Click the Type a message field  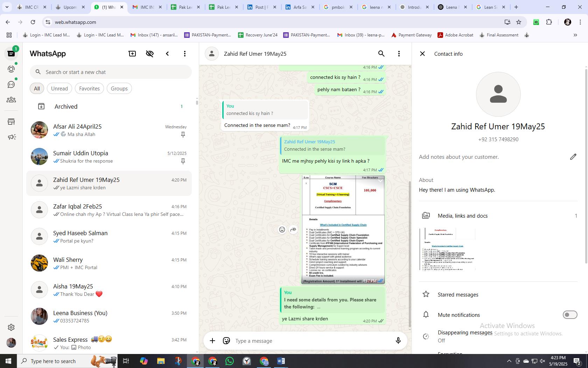click(x=311, y=341)
